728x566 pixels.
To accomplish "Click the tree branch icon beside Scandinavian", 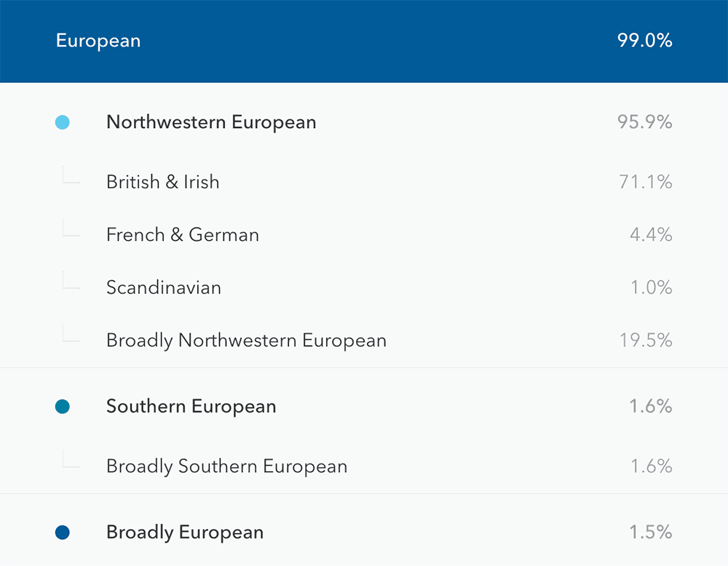I will [x=70, y=282].
